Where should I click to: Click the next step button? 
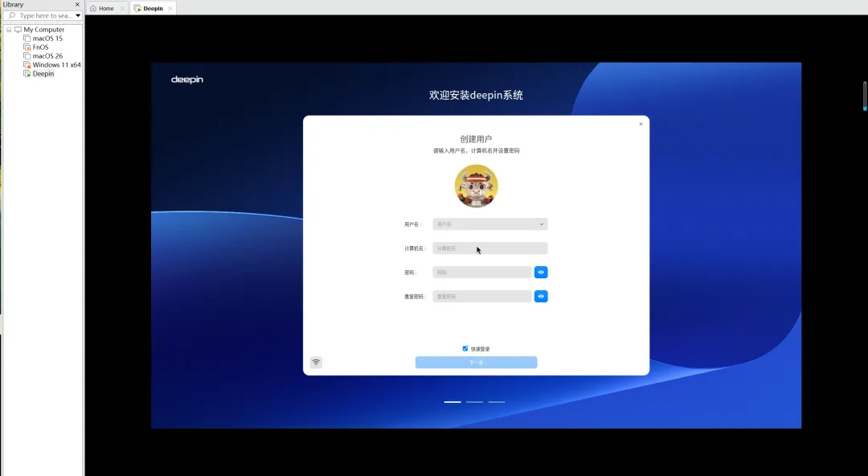(x=476, y=363)
